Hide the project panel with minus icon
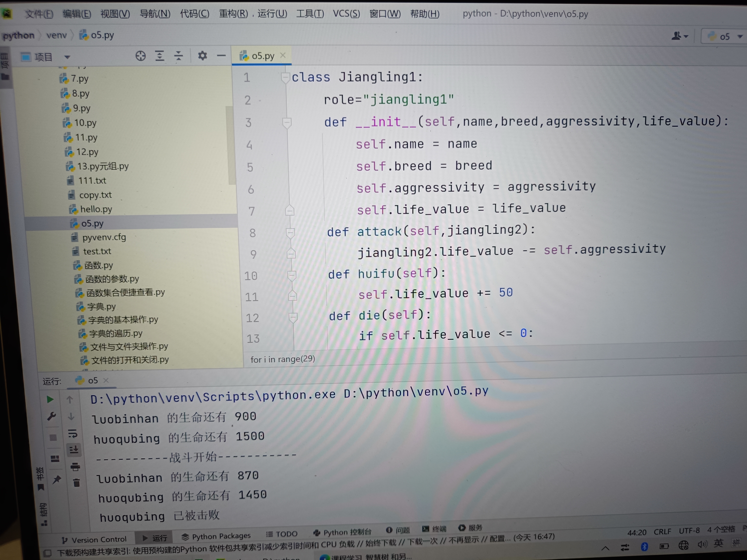The height and width of the screenshot is (560, 747). [221, 56]
